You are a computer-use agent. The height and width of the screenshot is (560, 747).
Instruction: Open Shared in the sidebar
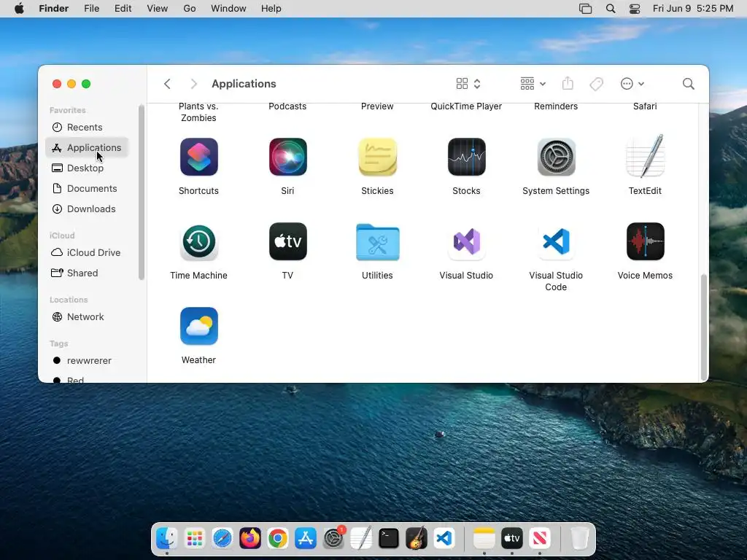coord(87,273)
